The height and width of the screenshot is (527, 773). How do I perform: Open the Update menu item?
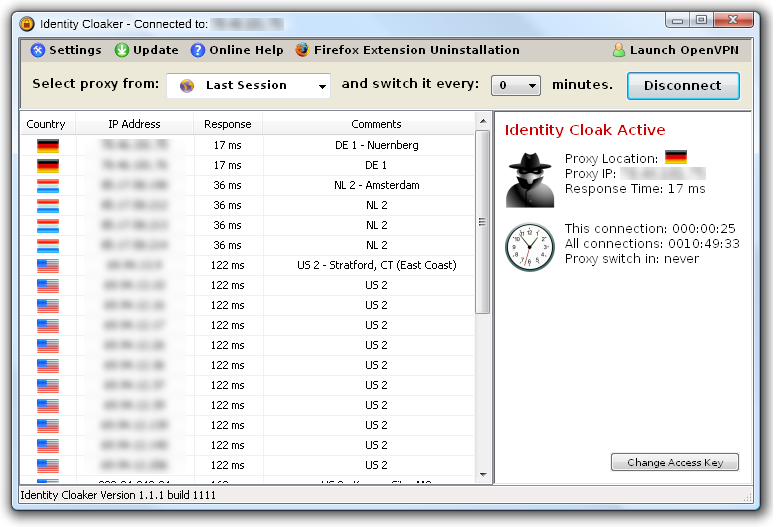(146, 50)
